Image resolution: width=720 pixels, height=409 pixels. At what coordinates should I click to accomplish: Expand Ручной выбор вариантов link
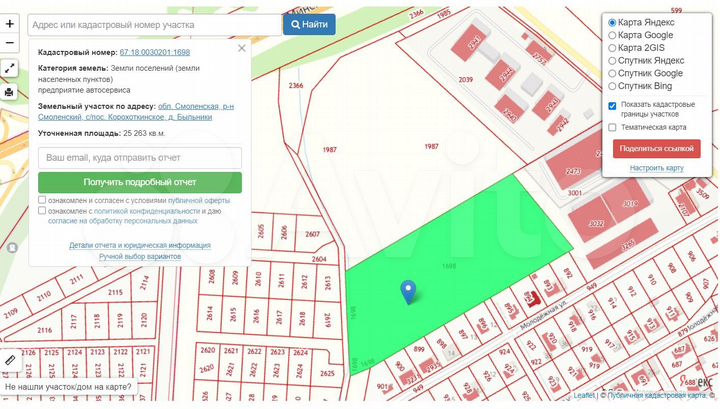140,257
